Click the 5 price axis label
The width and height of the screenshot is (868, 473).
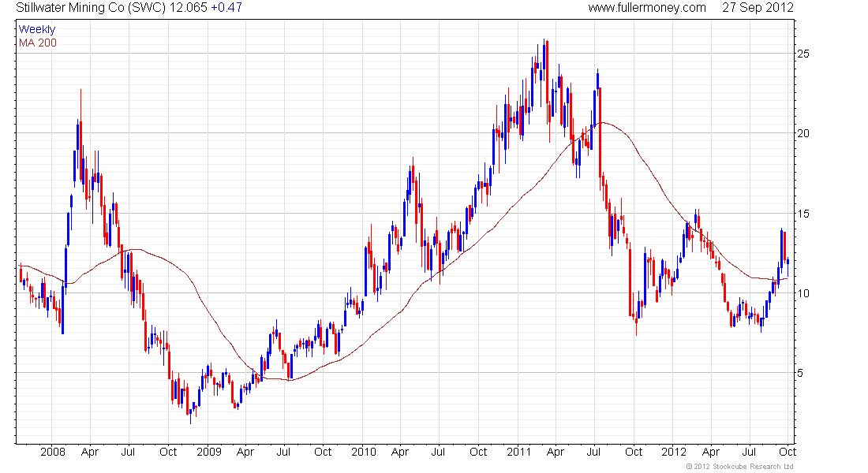[800, 373]
